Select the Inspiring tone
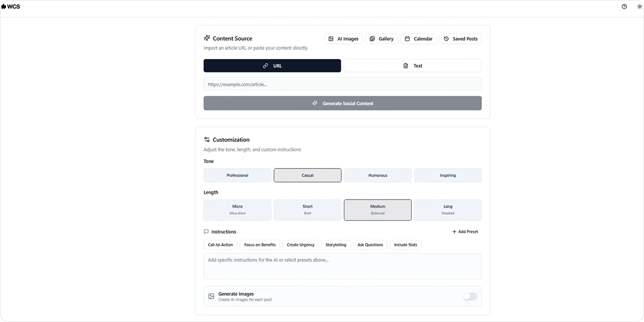The width and height of the screenshot is (644, 322). click(448, 175)
